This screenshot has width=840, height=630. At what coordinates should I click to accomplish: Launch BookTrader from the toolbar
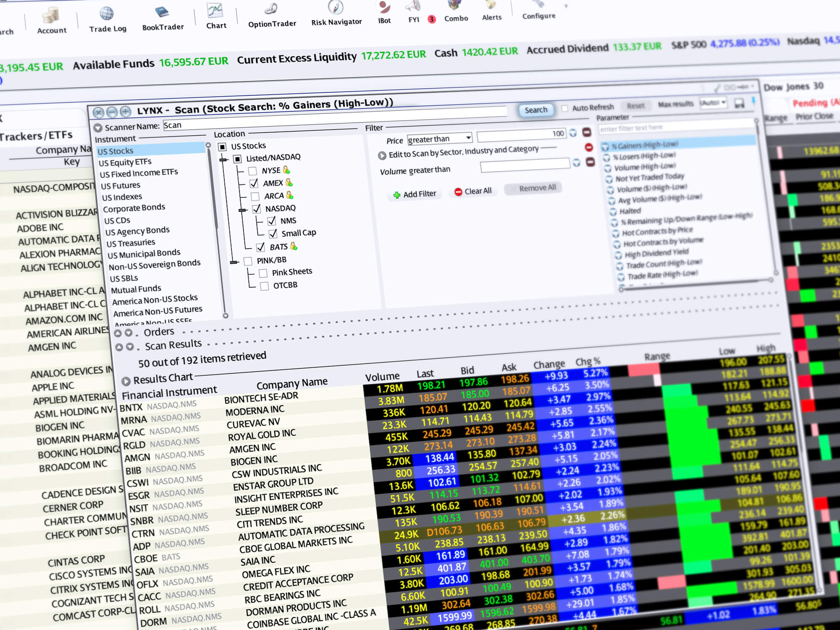163,18
